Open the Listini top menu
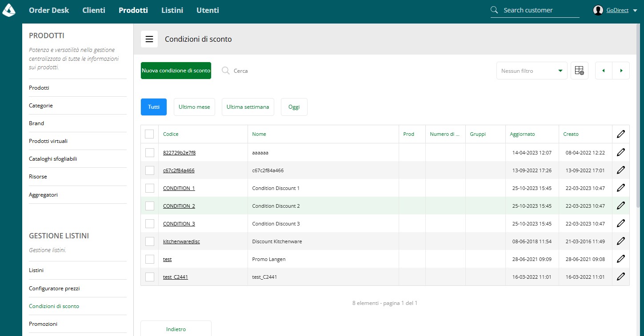 point(172,10)
